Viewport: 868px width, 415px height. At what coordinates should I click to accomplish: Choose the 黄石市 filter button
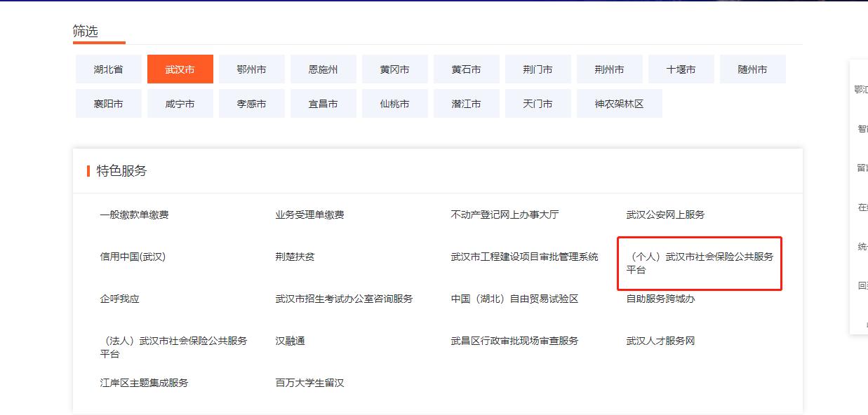466,69
